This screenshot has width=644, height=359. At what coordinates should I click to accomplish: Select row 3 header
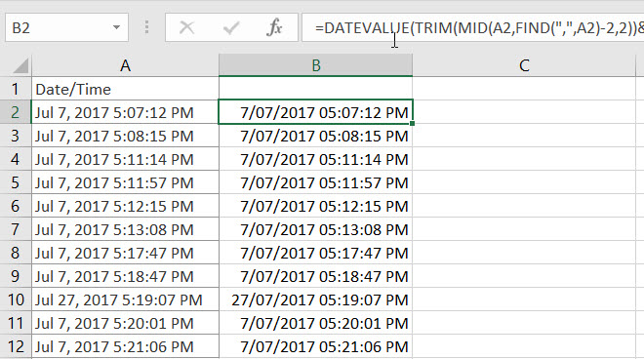point(16,136)
